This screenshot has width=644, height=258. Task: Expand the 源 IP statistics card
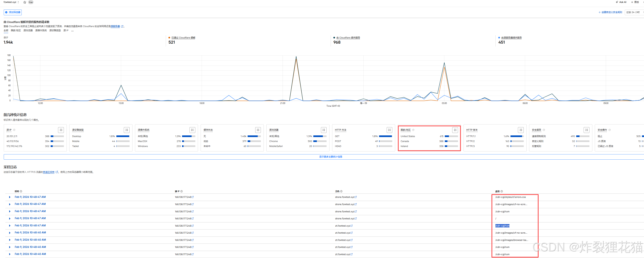click(61, 130)
